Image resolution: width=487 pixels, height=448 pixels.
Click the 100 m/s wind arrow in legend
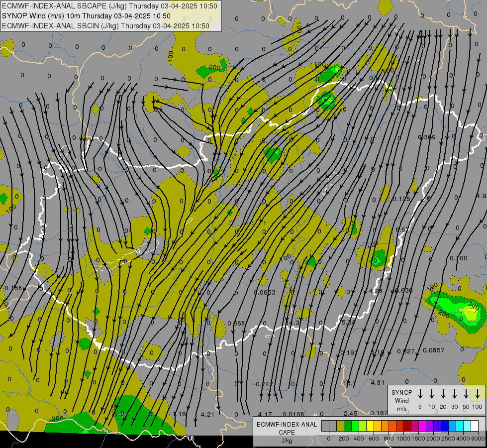point(478,394)
